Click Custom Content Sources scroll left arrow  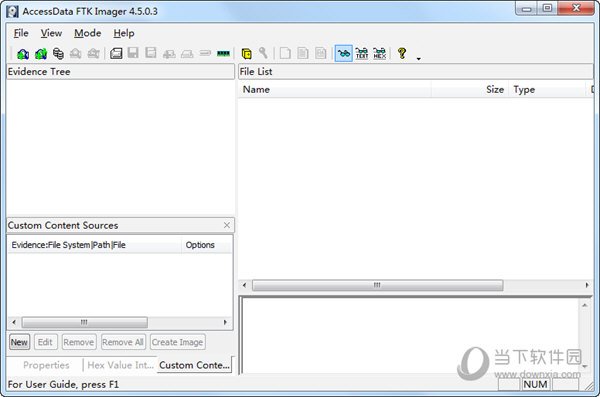click(14, 322)
